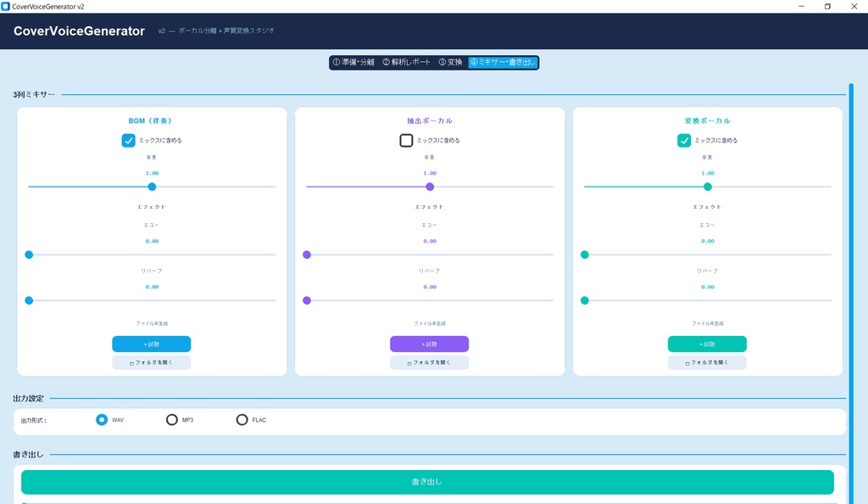This screenshot has width=868, height=504.
Task: Click the 抽出ボーカル reverb slider handle
Action: 307,300
